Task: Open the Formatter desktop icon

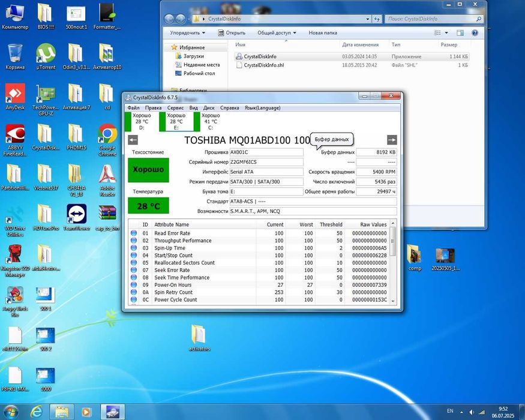Action: click(107, 17)
